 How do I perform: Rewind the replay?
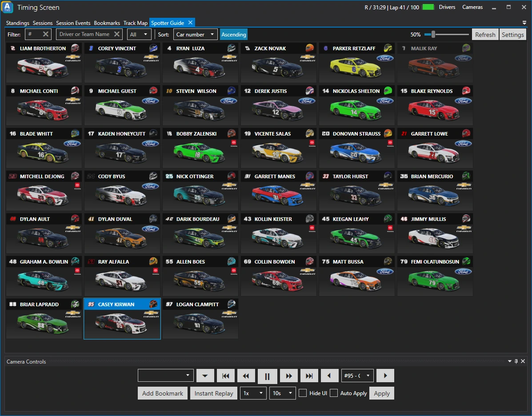[246, 376]
